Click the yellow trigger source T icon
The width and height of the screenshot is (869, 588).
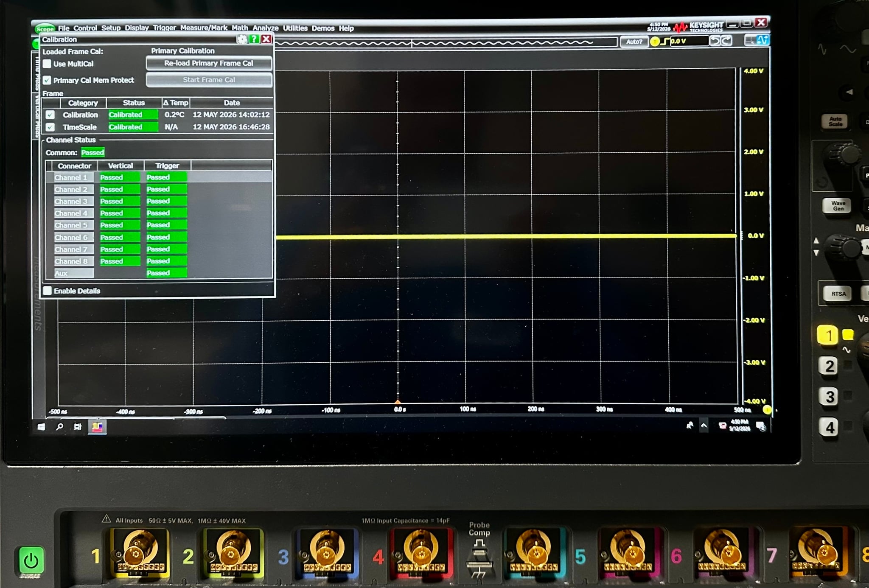click(x=655, y=41)
